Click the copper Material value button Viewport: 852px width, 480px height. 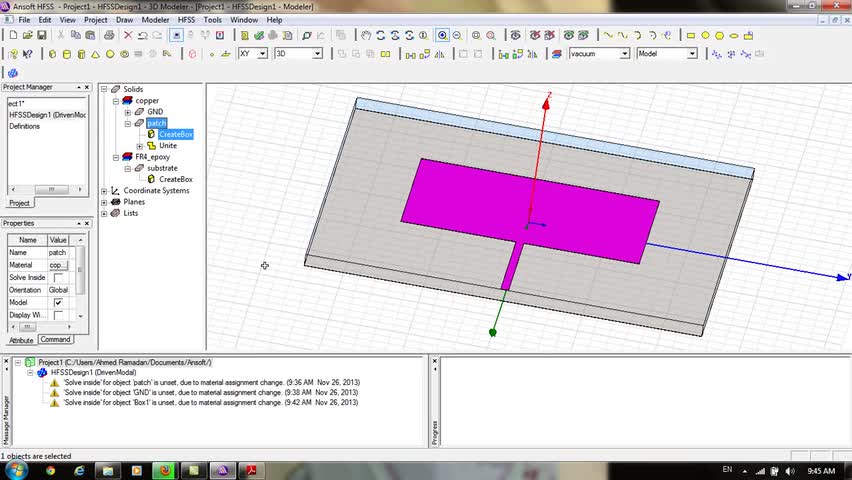[58, 265]
